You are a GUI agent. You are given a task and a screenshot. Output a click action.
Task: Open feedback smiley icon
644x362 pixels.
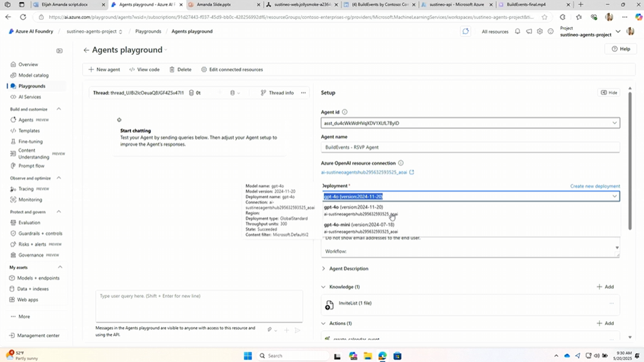[551, 31]
